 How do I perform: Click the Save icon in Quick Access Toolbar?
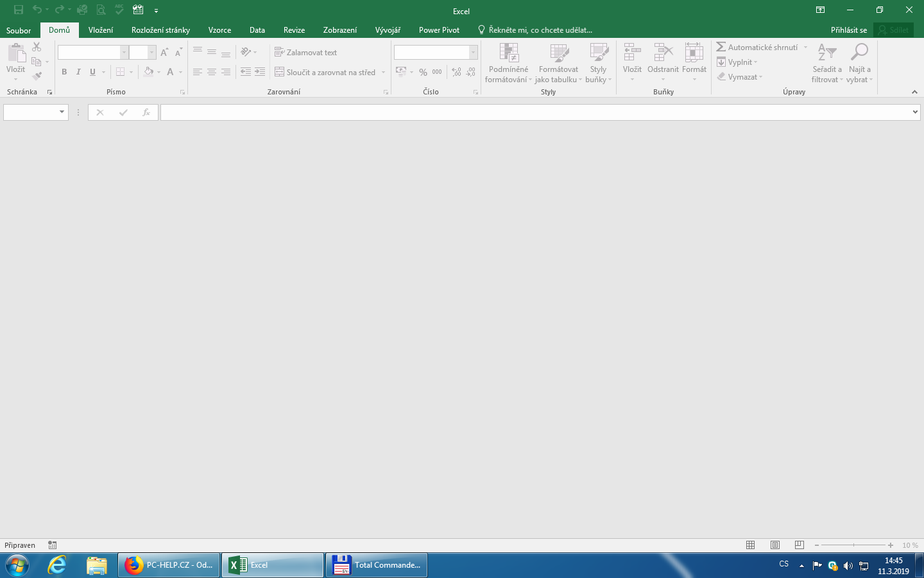click(x=19, y=10)
